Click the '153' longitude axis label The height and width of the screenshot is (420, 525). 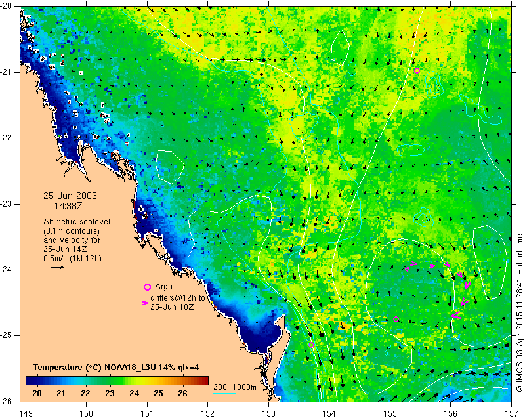coord(268,413)
